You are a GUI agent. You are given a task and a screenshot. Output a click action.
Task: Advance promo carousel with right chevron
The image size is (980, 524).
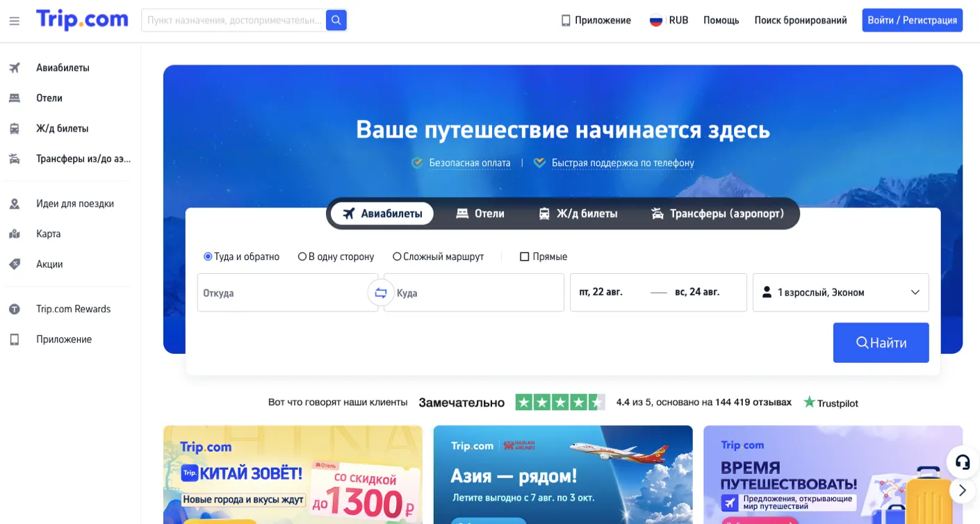coord(963,491)
